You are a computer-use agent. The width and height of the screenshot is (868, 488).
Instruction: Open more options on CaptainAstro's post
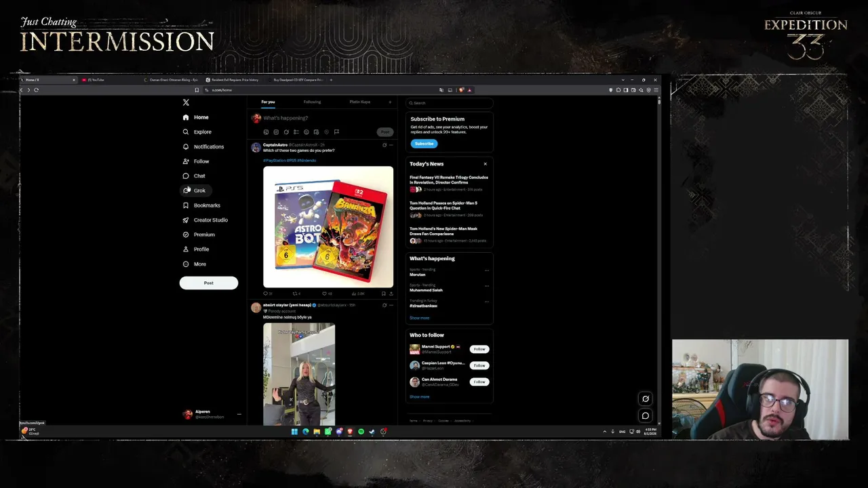coord(391,145)
